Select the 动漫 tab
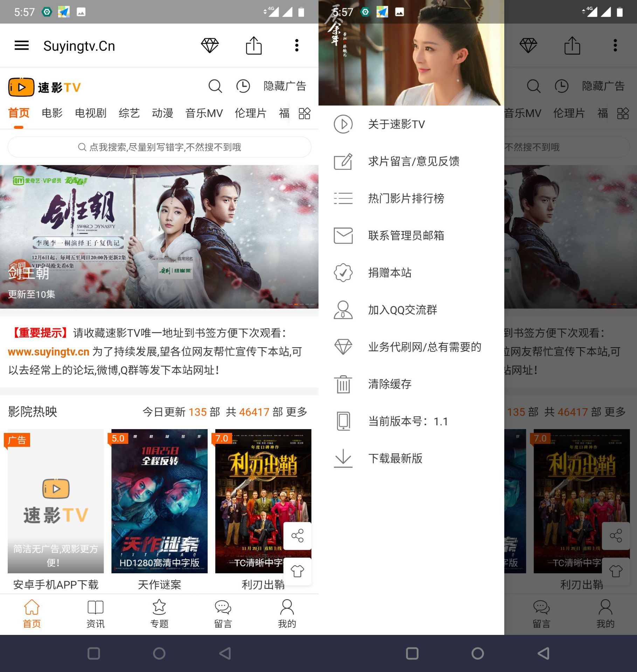The width and height of the screenshot is (637, 672). pyautogui.click(x=162, y=113)
